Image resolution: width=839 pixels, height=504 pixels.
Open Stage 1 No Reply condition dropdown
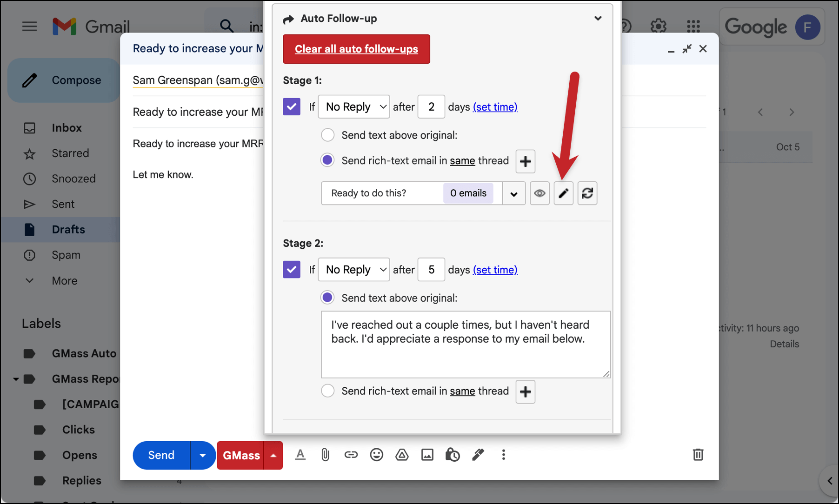point(354,107)
